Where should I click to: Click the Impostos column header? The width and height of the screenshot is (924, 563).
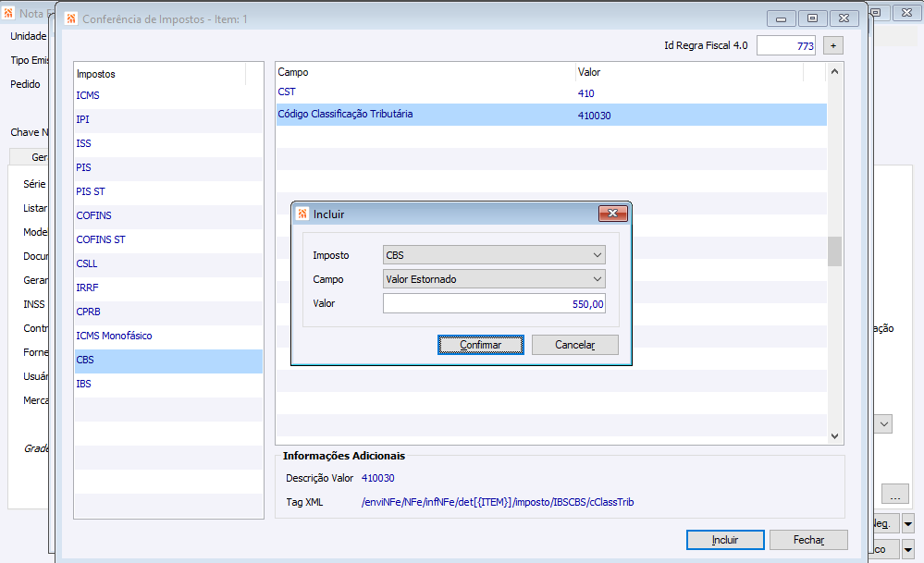[160, 74]
